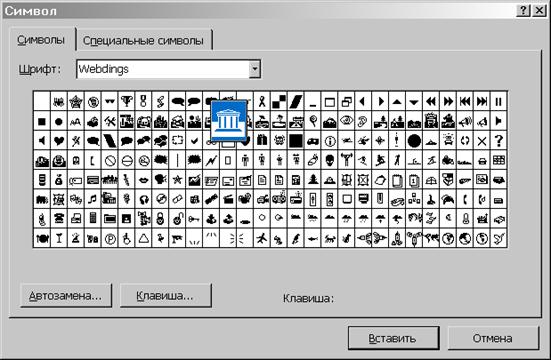Image resolution: width=551 pixels, height=360 pixels.
Task: Pick the alien head symbol
Action: coord(330,161)
